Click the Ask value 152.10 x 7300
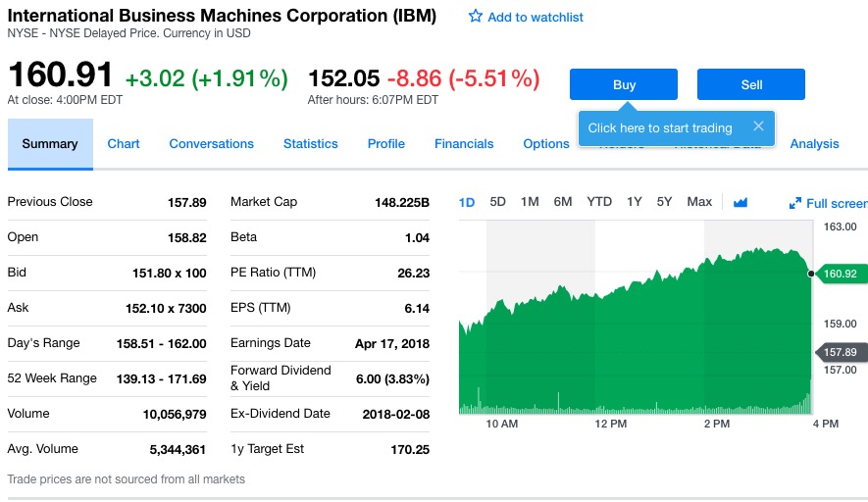 [166, 308]
